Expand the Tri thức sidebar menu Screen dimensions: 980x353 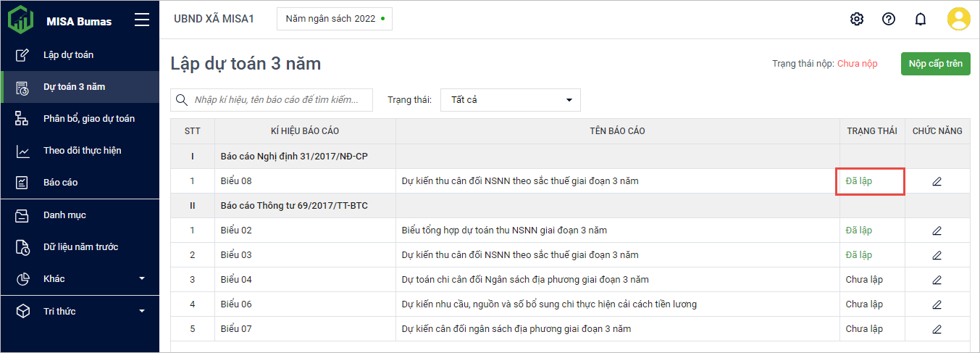click(80, 311)
